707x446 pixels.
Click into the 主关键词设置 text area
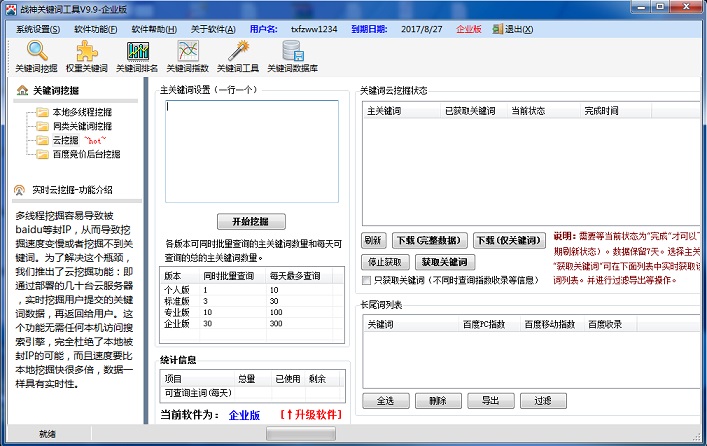click(252, 152)
